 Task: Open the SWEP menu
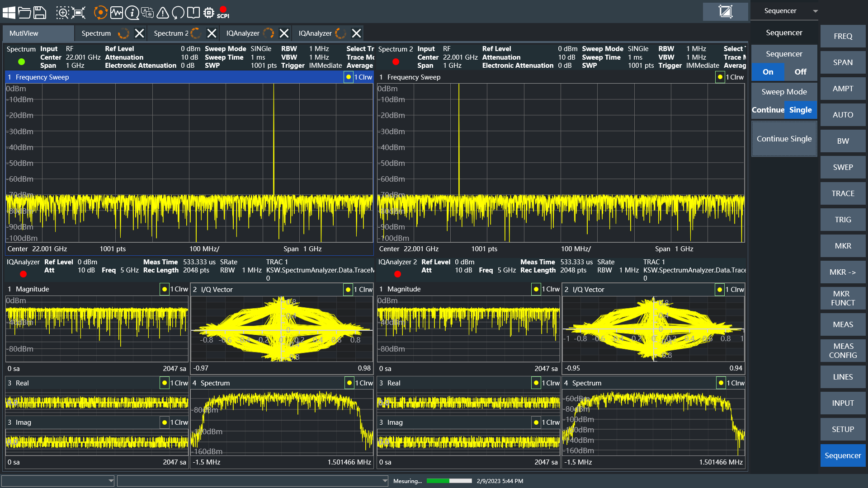pos(843,167)
